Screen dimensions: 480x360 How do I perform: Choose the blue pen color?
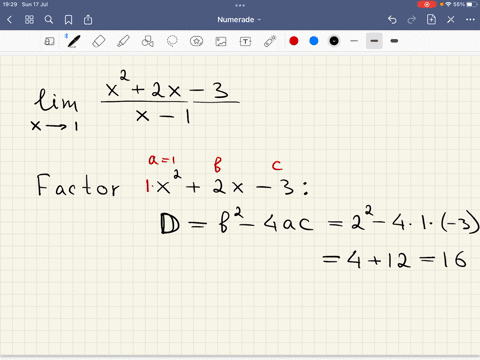(x=314, y=41)
